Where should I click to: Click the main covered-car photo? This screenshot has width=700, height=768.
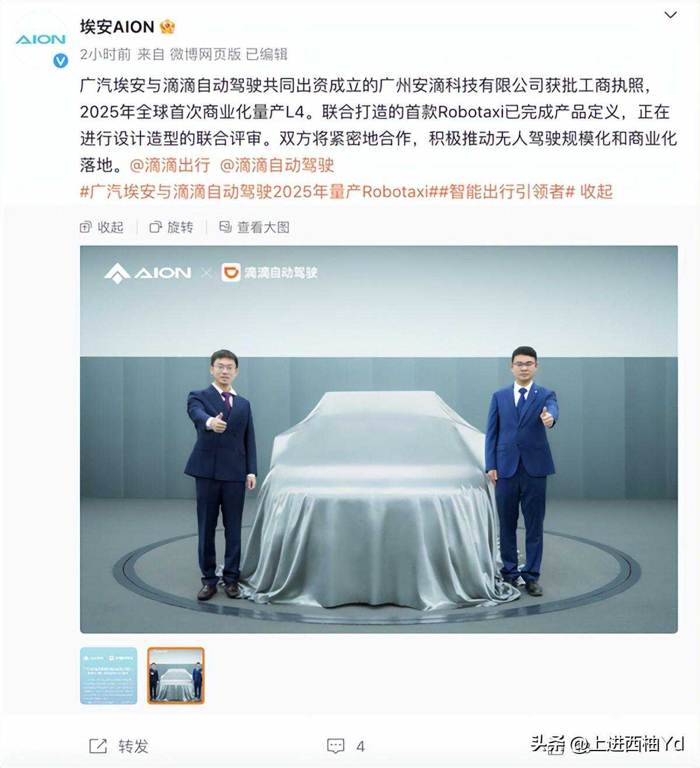pos(379,439)
